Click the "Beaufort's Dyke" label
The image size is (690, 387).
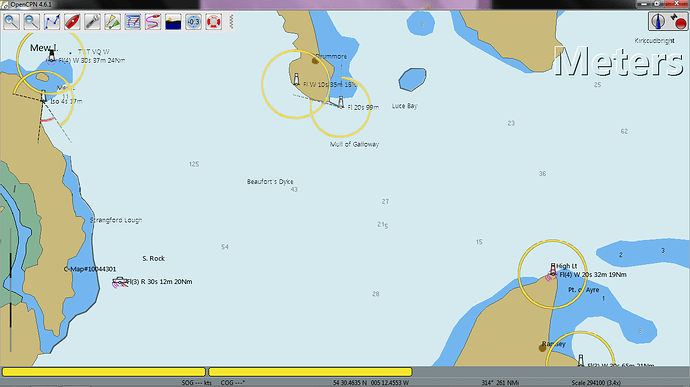270,181
